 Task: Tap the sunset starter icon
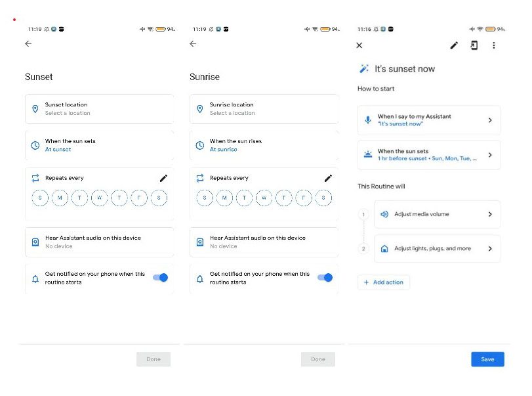368,154
